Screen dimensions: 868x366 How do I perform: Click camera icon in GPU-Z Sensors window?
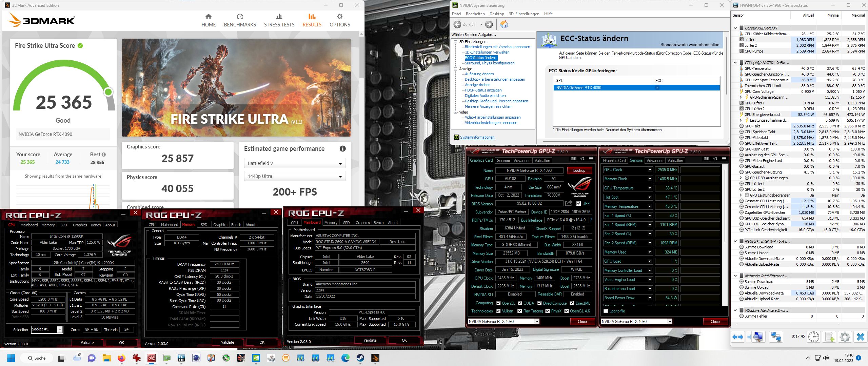(x=706, y=159)
